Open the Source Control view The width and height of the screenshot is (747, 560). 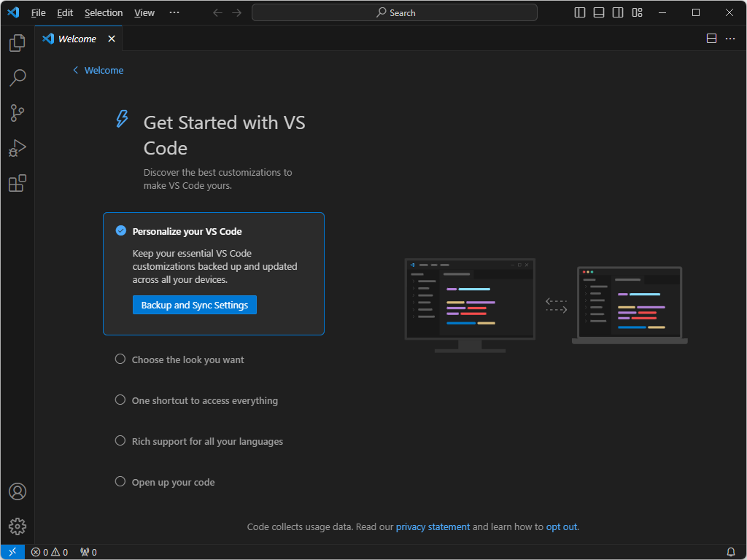tap(18, 113)
